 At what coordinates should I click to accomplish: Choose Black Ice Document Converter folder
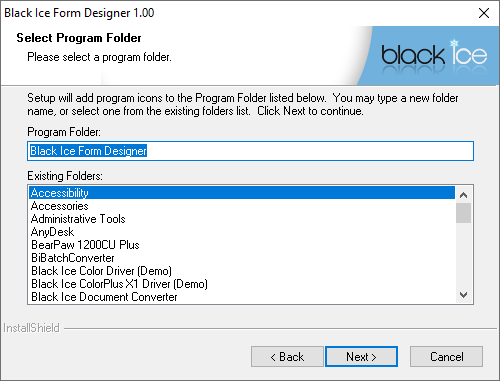242,297
